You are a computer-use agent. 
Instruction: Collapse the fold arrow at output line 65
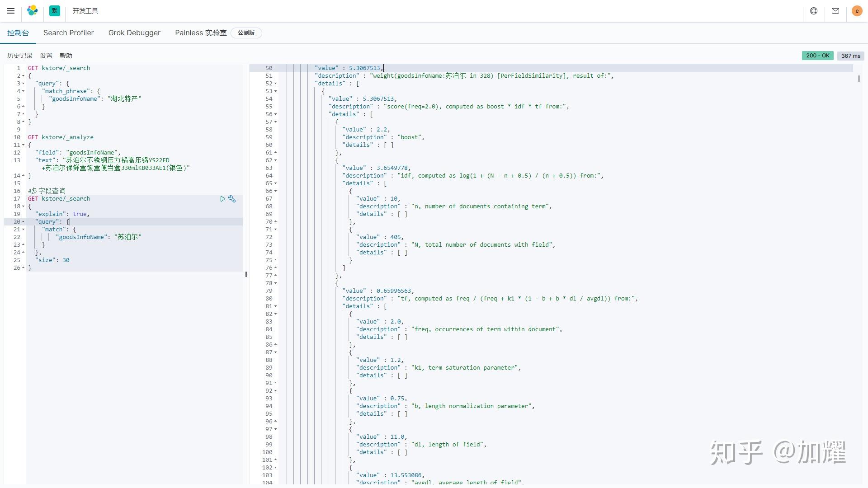click(x=275, y=183)
